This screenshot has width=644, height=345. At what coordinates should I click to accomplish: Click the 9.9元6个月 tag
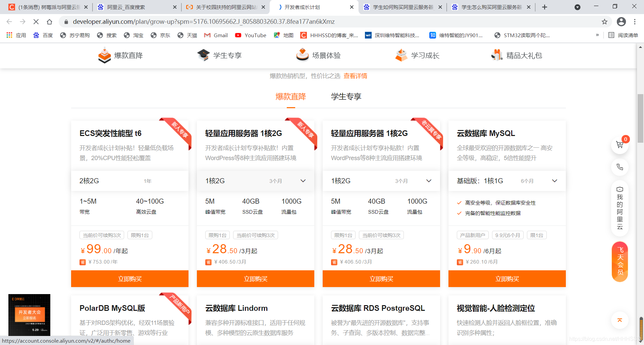[x=507, y=235]
